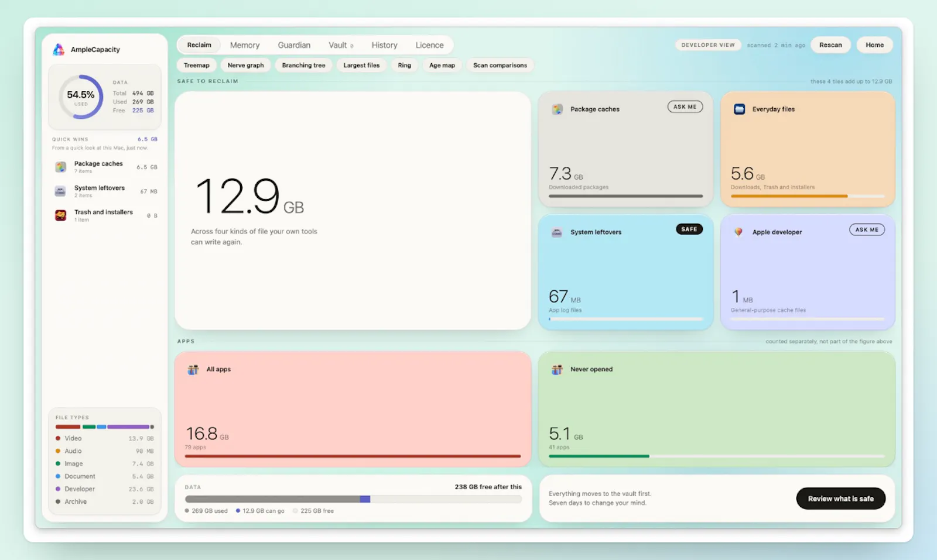Click the Archive file type row
937x560 pixels.
(104, 502)
